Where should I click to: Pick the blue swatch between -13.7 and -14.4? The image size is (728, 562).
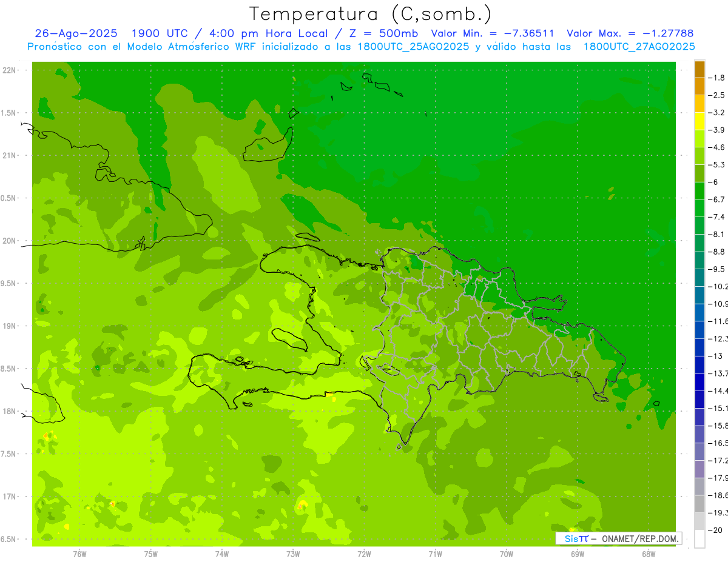(x=700, y=383)
